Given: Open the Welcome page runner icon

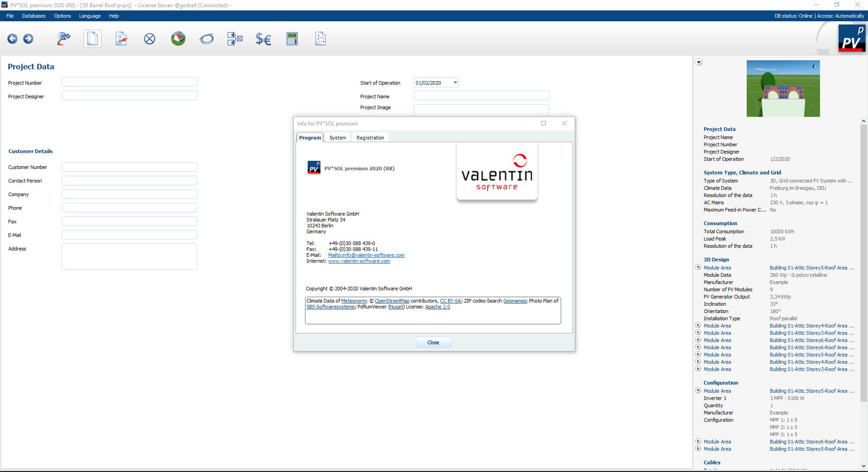Looking at the screenshot, I should pyautogui.click(x=64, y=39).
